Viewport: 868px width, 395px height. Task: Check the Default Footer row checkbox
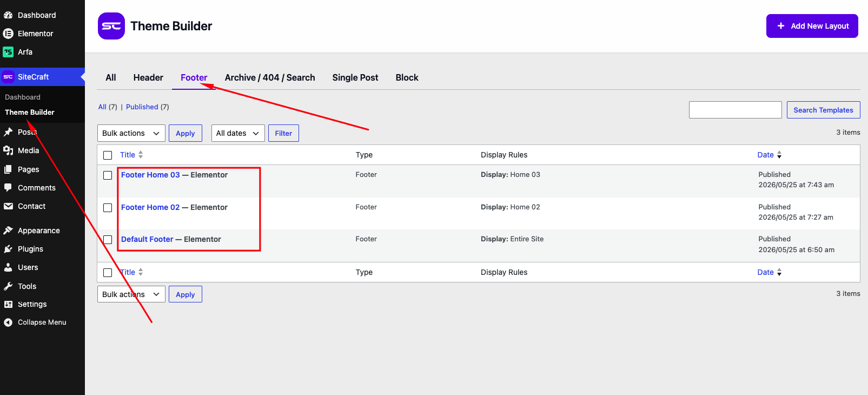[108, 240]
